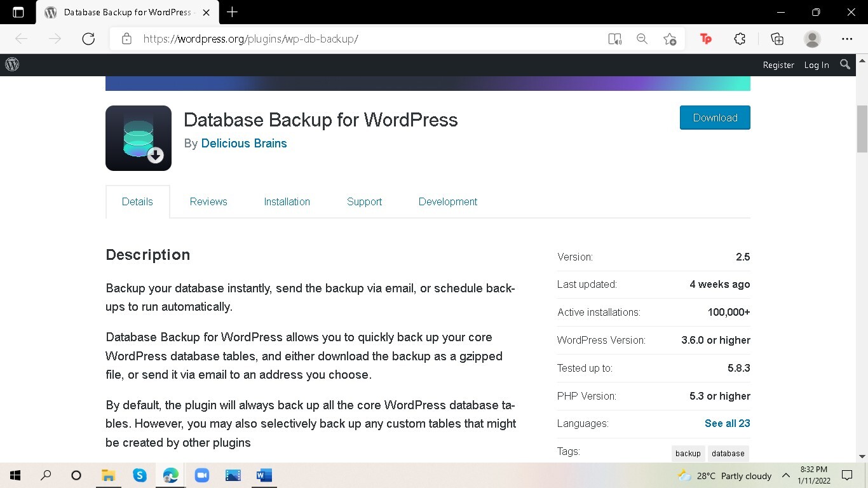Add this page to favorites star icon

(669, 39)
